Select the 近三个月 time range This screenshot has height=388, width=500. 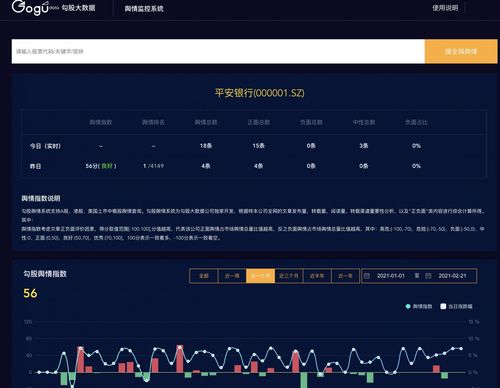[289, 276]
